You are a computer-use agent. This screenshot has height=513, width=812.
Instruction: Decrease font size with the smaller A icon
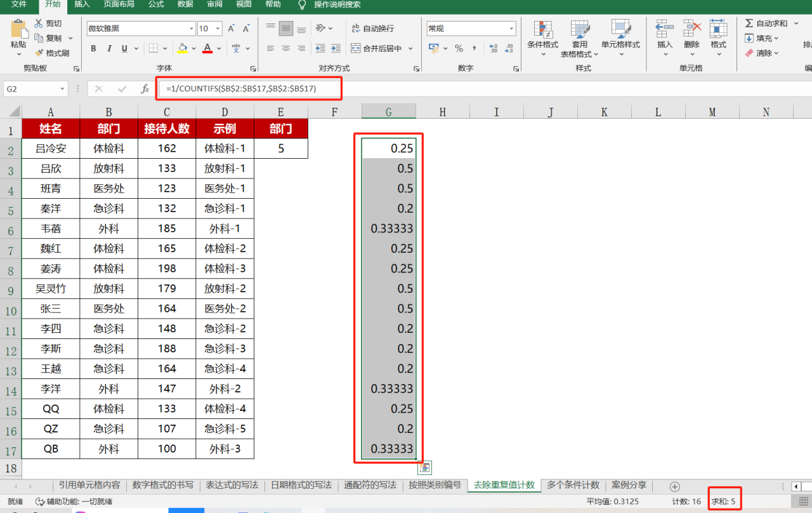pos(247,29)
